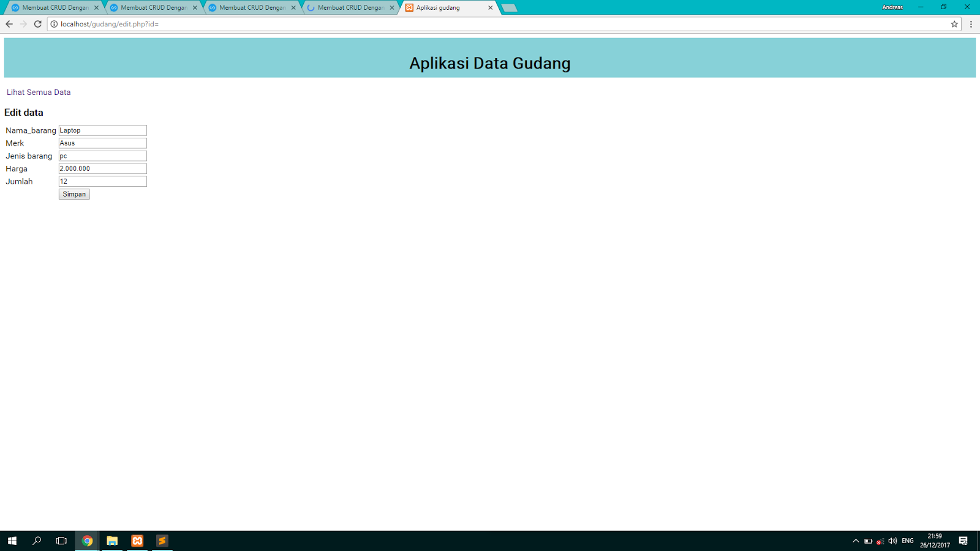Open Chrome's three-dot menu

[971, 24]
